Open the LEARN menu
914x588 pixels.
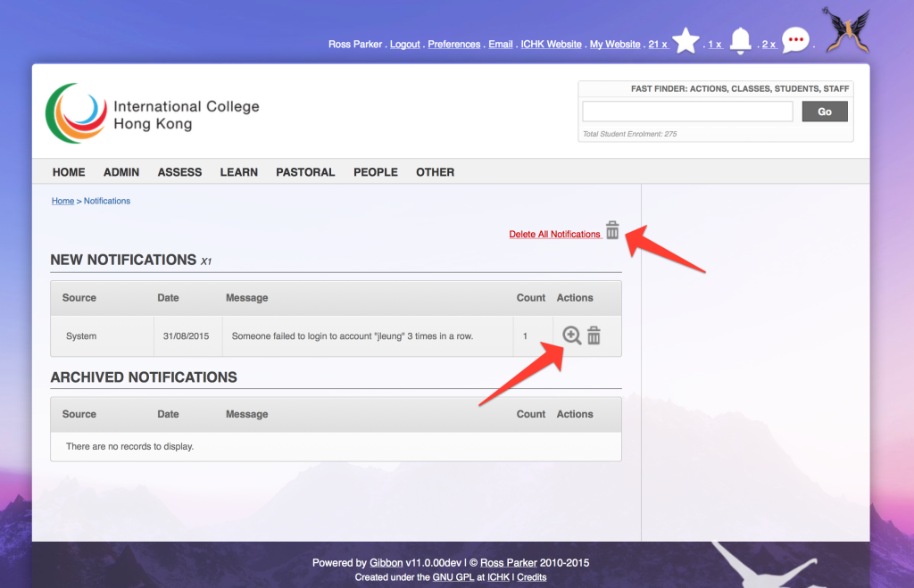239,172
